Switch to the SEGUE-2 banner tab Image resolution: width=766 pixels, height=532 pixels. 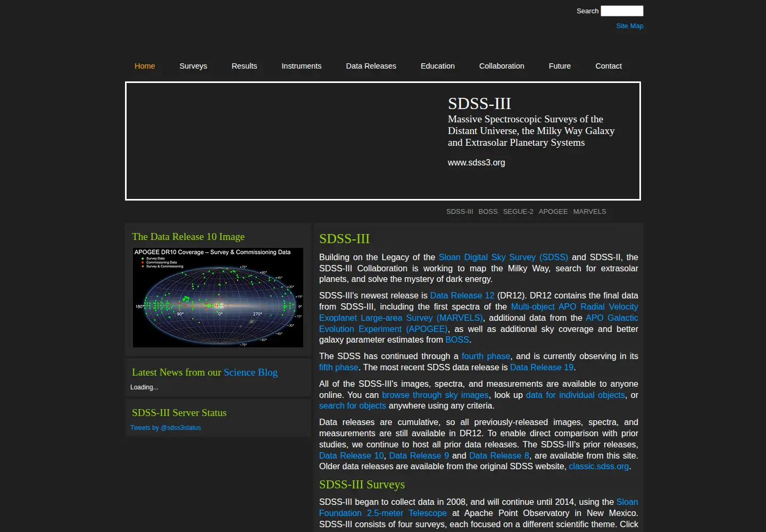(518, 212)
